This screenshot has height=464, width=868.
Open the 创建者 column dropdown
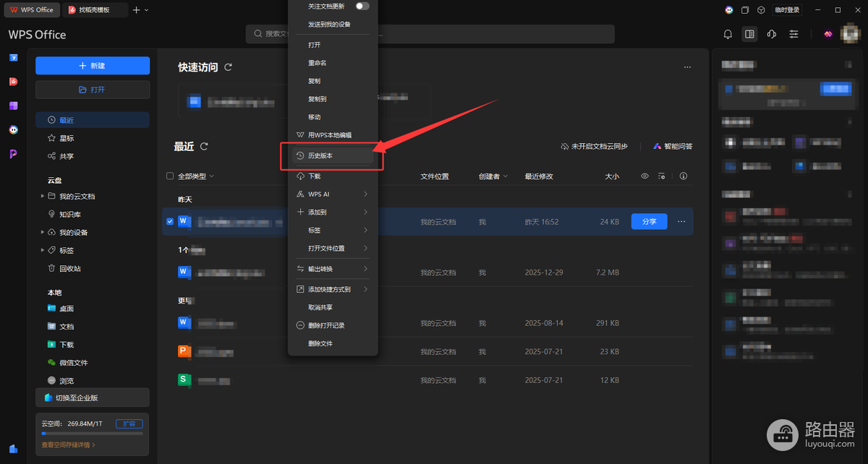[493, 176]
